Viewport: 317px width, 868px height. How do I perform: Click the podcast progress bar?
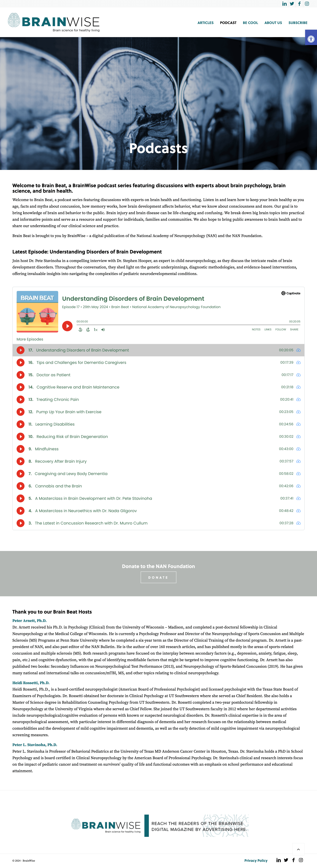pos(188,325)
